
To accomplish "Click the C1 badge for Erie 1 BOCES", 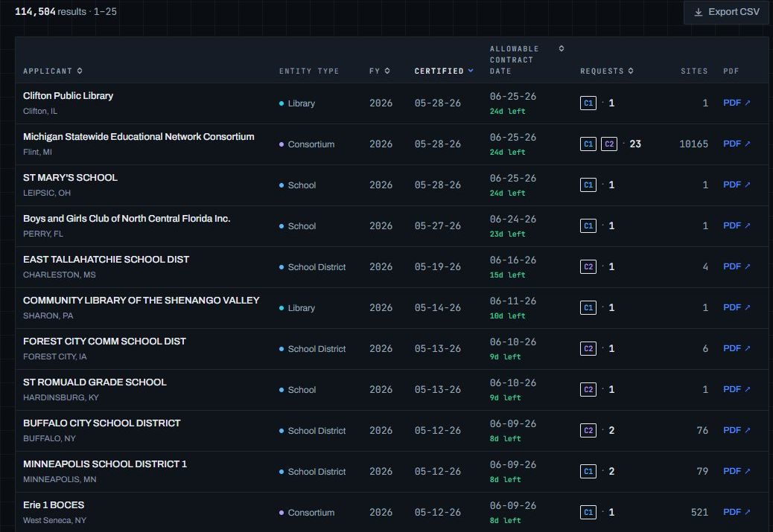I will [588, 512].
